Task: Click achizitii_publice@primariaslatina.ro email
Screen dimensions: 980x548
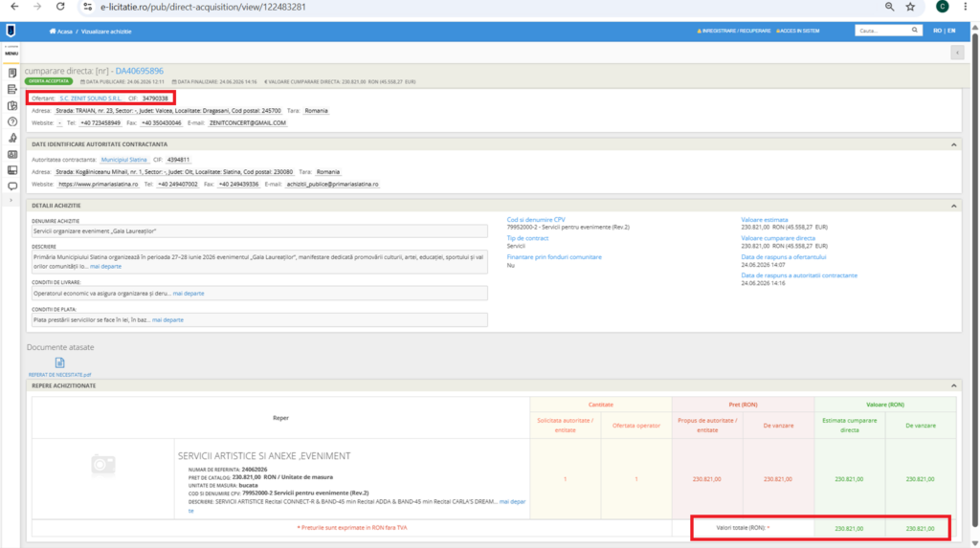Action: pos(332,185)
